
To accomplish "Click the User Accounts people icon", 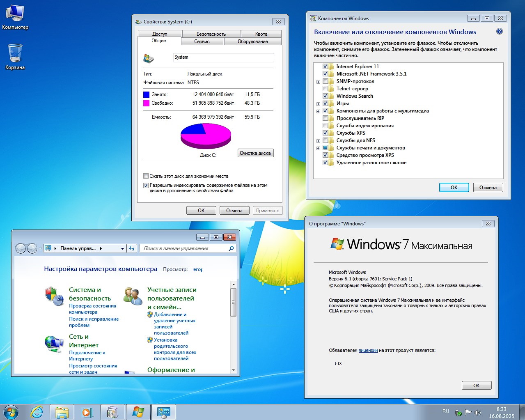I will coord(133,296).
